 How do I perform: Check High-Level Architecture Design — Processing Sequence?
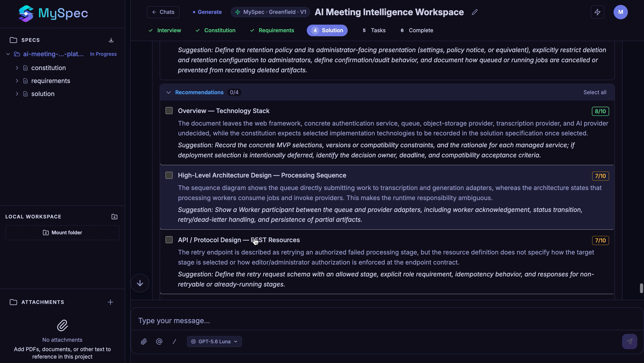pos(169,175)
